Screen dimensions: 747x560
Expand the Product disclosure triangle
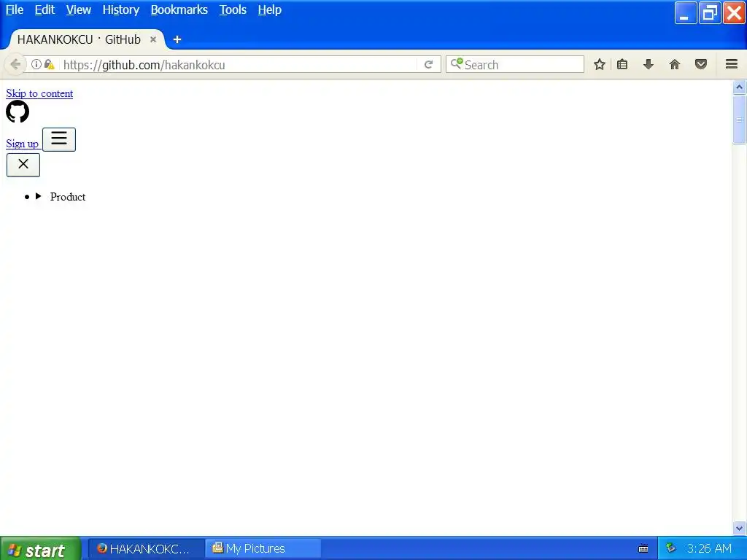coord(38,196)
